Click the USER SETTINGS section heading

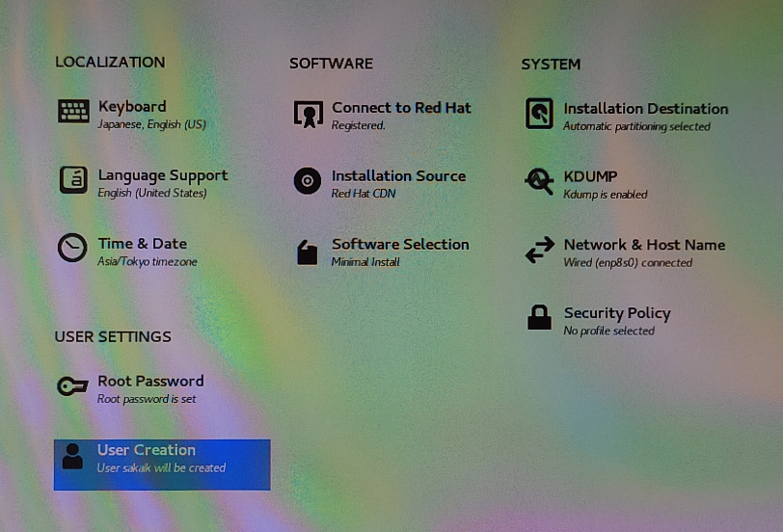pos(113,337)
